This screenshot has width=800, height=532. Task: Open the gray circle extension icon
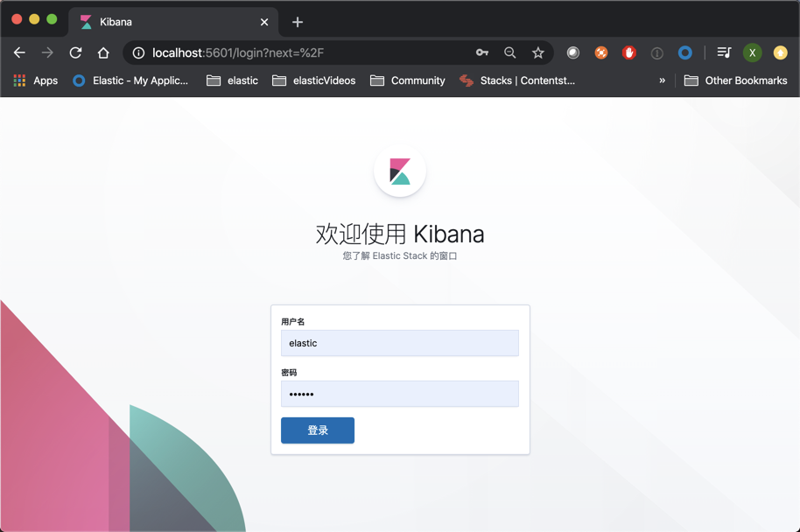click(x=573, y=52)
